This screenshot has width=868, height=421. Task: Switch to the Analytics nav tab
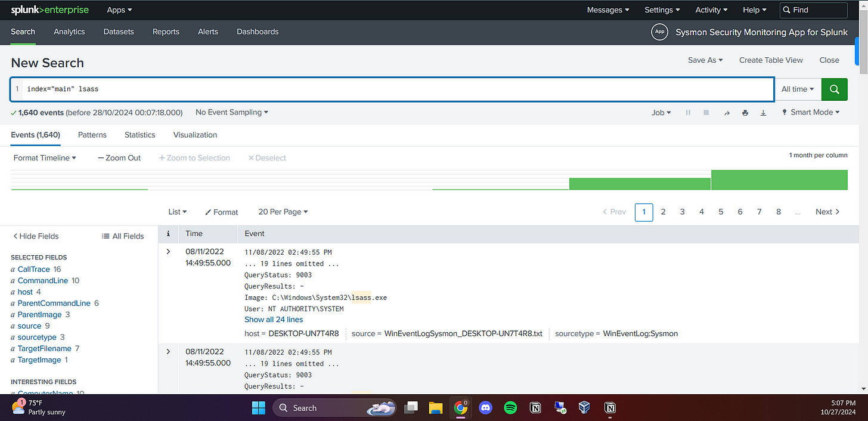coord(69,32)
